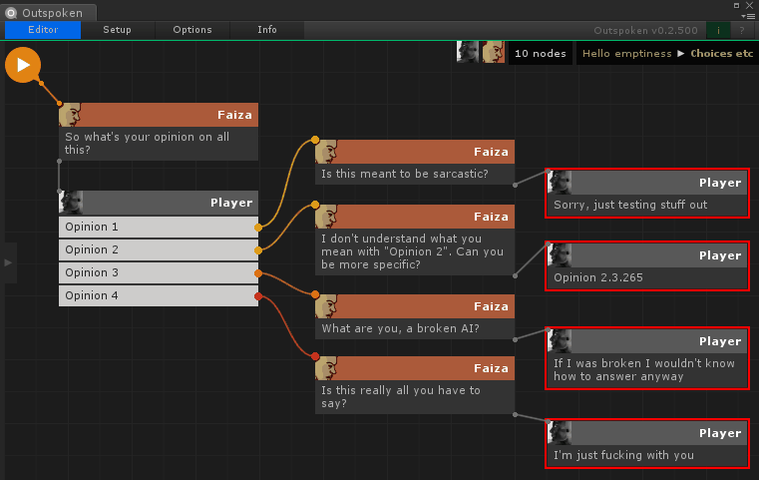Click the 'Hello emptiness' breadcrumb
Viewport: 759px width, 480px height.
coord(626,53)
